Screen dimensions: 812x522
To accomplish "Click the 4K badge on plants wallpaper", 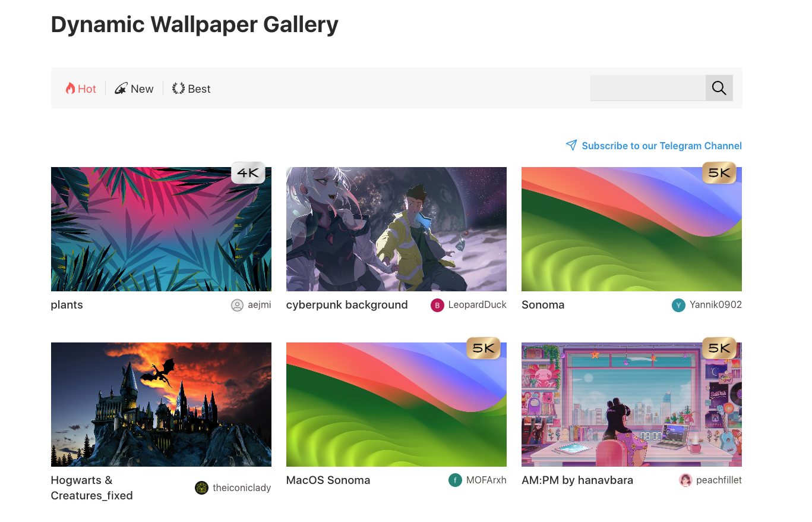I will coord(248,172).
